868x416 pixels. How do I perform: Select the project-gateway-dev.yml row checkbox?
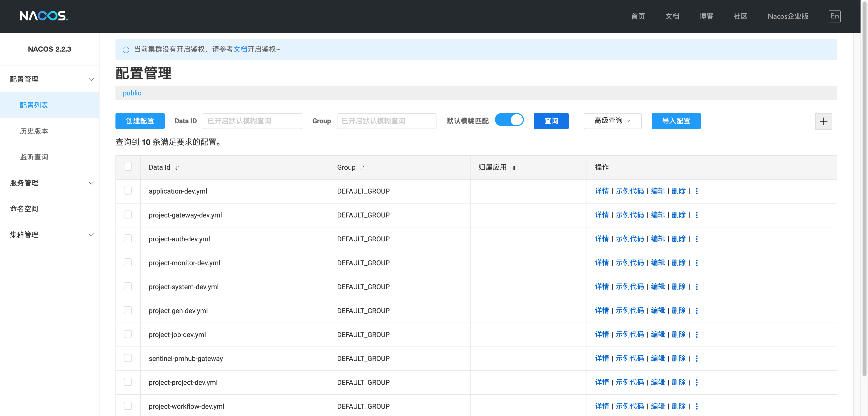click(x=128, y=214)
